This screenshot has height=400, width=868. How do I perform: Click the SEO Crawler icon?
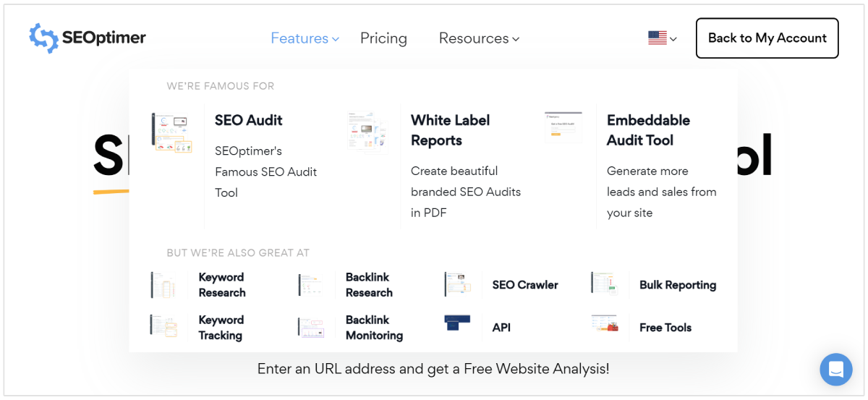click(x=457, y=284)
